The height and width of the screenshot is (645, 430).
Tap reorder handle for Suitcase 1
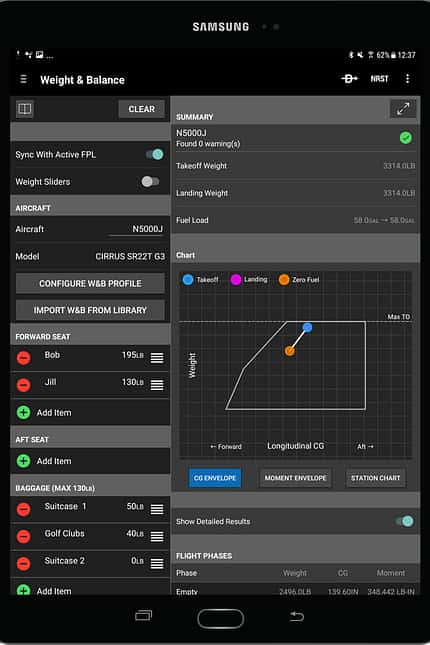[157, 509]
